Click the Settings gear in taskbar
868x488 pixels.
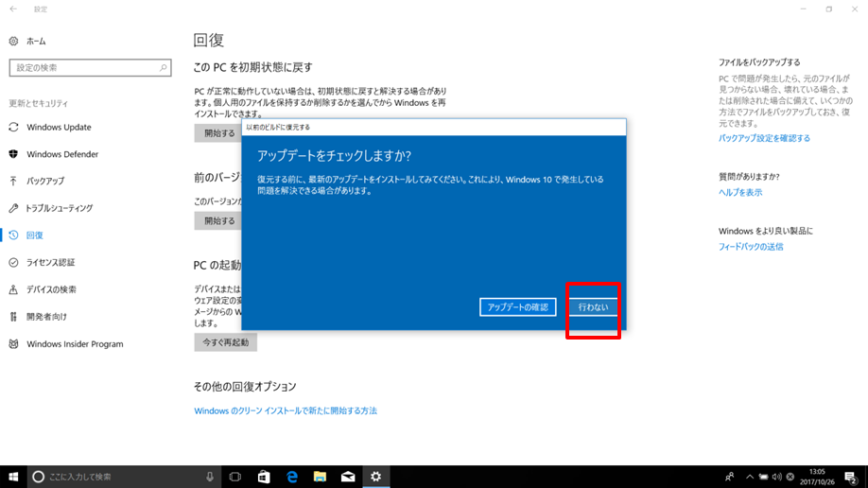376,477
